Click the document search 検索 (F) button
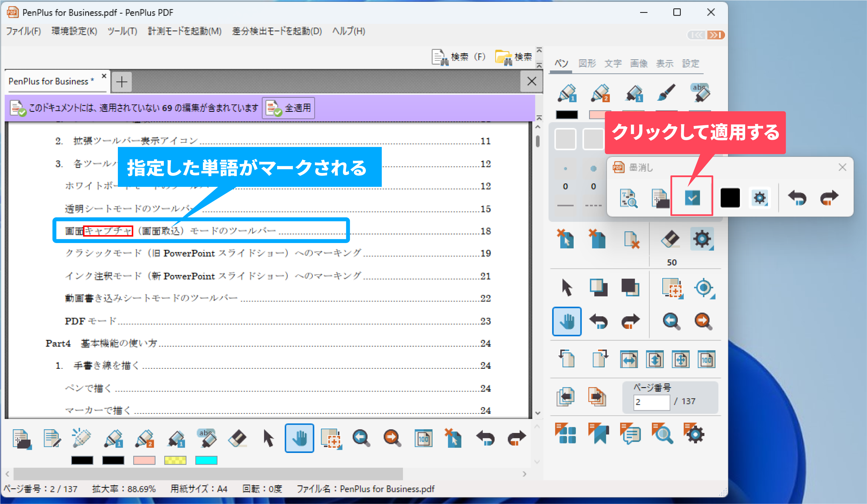The height and width of the screenshot is (504, 867). pyautogui.click(x=459, y=57)
